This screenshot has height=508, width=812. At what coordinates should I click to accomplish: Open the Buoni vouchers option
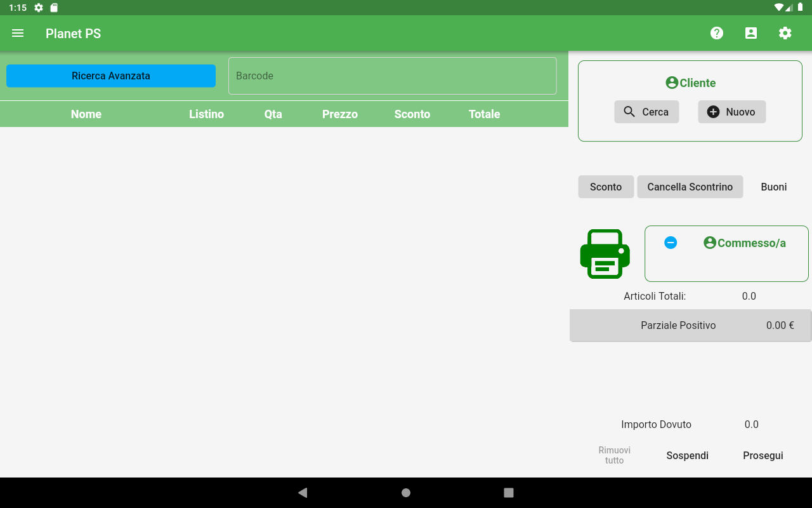click(774, 187)
